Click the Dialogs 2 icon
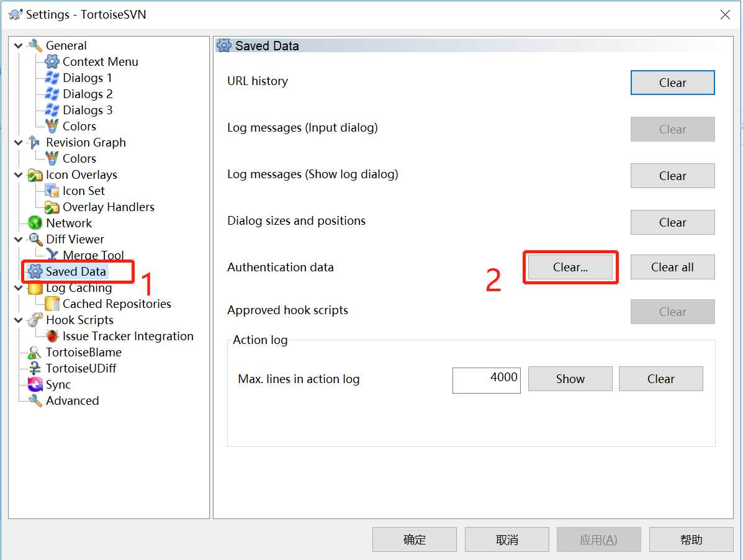This screenshot has width=743, height=560. pos(52,94)
